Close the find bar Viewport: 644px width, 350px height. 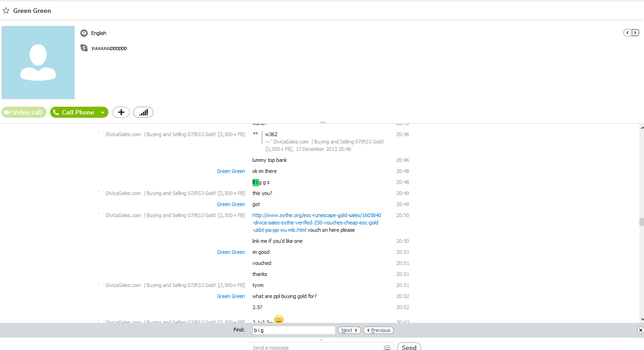tap(640, 330)
